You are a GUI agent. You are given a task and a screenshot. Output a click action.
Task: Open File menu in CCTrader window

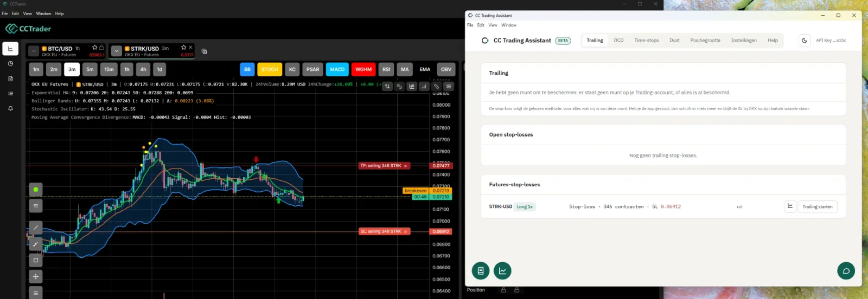click(x=5, y=14)
